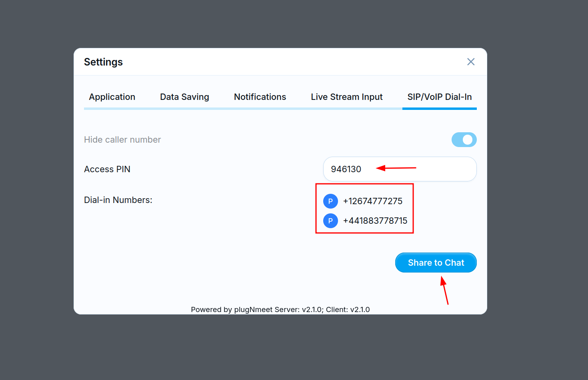Screen dimensions: 588x380
Task: Click blue P icon beside +441883778715
Action: 330,221
